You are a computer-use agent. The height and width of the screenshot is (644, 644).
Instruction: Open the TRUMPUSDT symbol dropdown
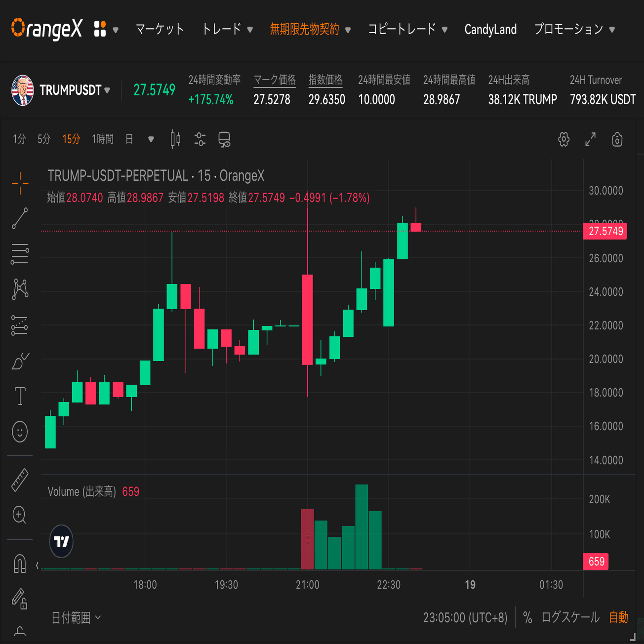coord(74,90)
